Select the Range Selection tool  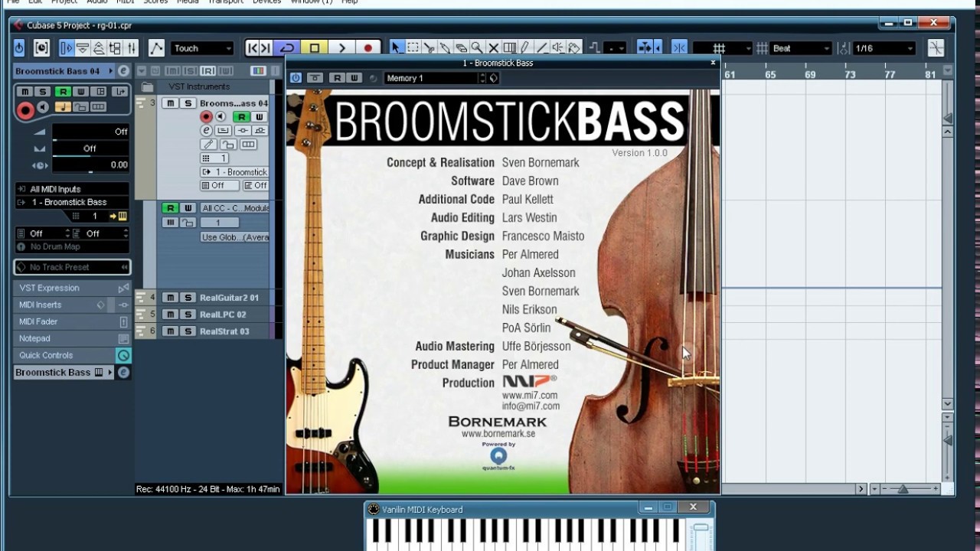click(x=413, y=48)
